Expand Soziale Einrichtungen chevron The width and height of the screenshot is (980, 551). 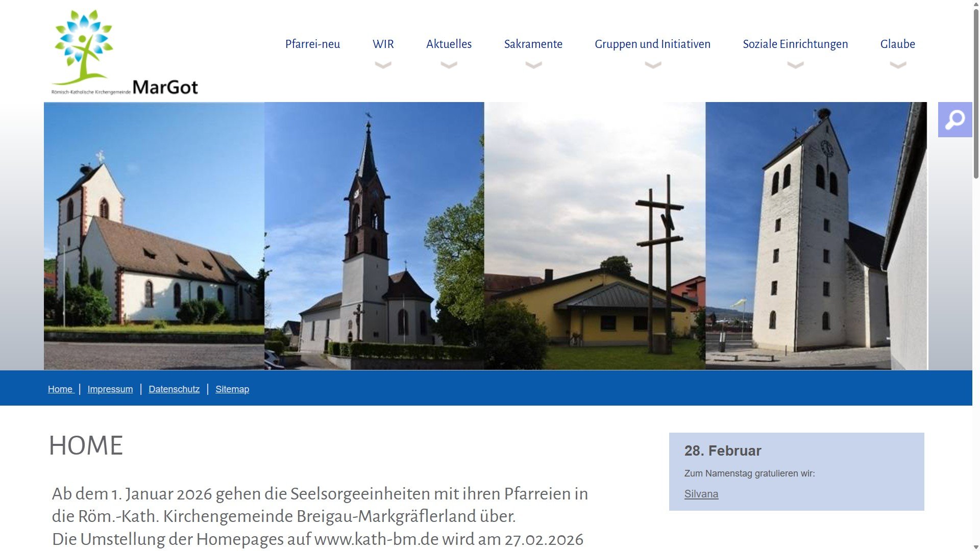(x=795, y=65)
